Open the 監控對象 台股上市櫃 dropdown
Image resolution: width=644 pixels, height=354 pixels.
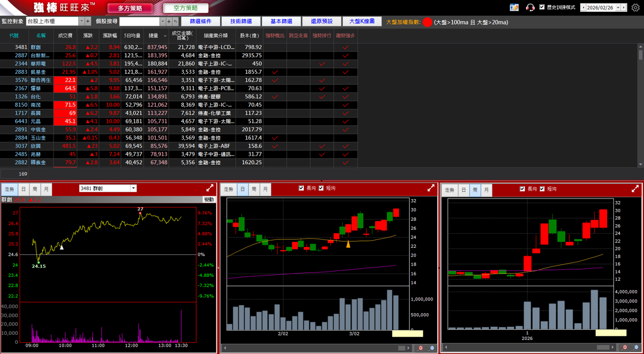[82, 22]
